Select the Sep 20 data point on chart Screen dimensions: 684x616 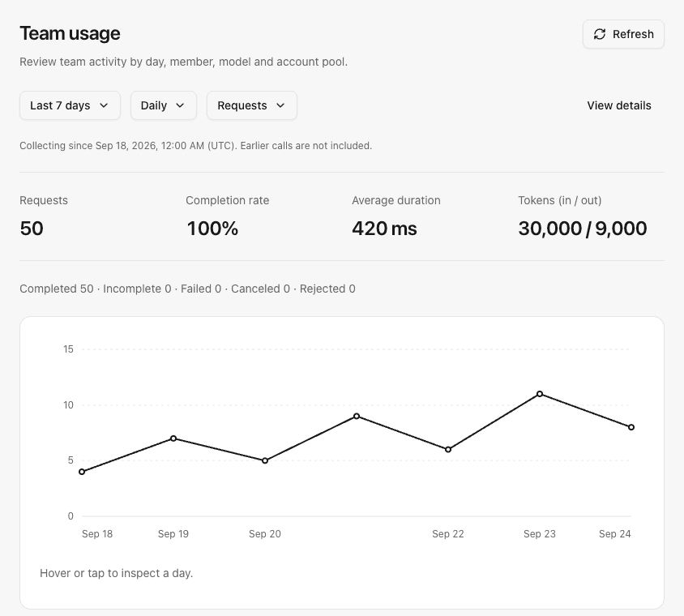[x=265, y=460]
